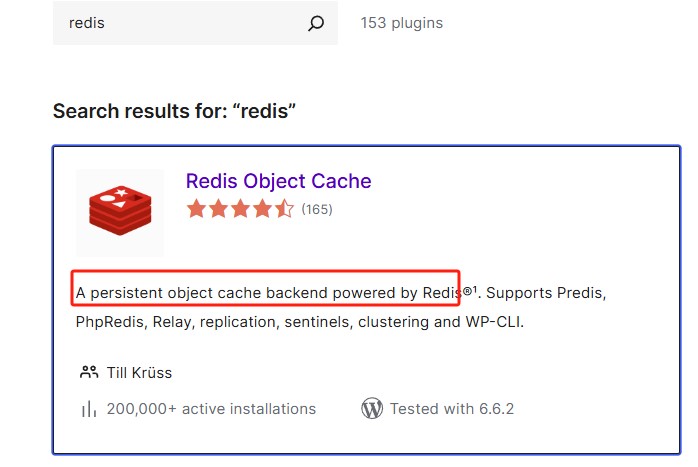Click the PhpRedis, Relay, replication description line
This screenshot has width=698, height=467.
point(300,321)
